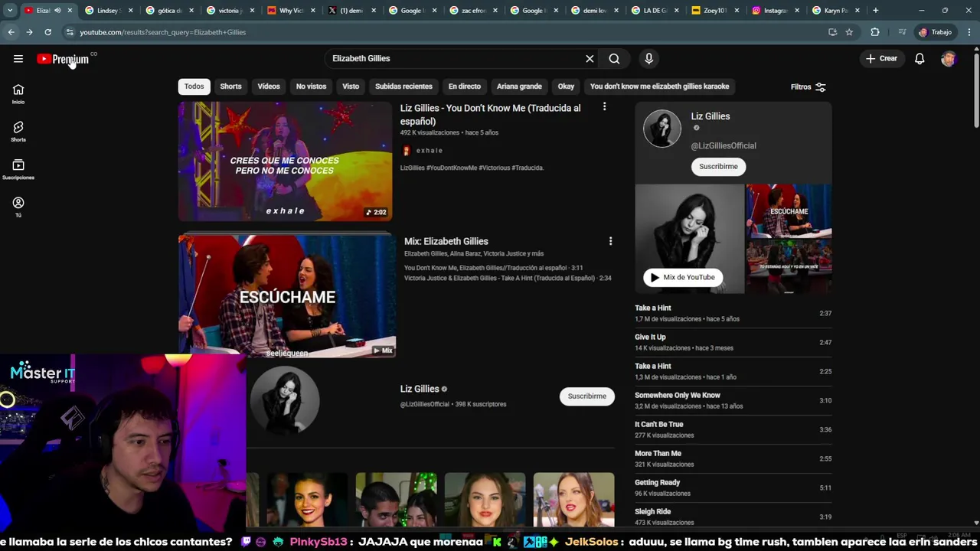
Task: Open the You Don't Know Me thumbnail
Action: pos(285,161)
